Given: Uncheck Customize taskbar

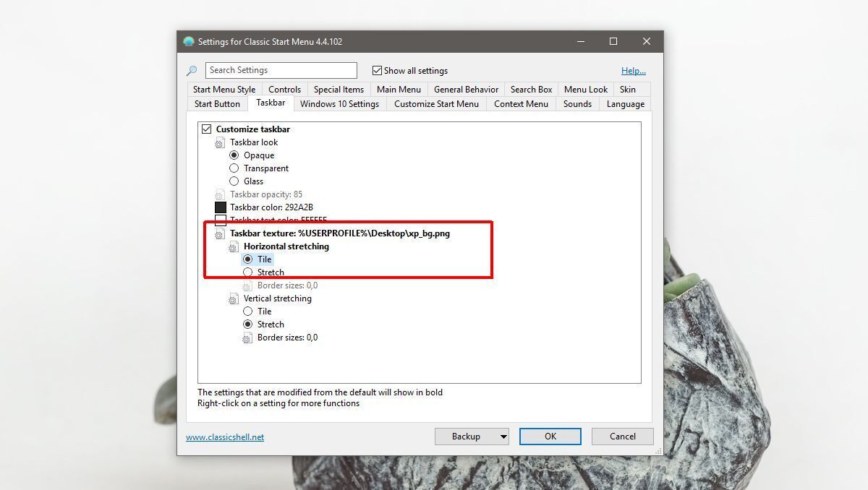Looking at the screenshot, I should pos(206,129).
